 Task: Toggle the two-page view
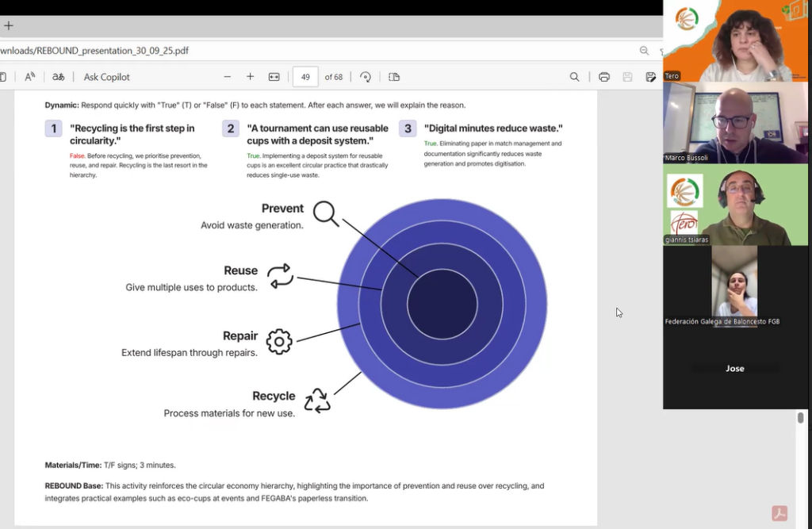pyautogui.click(x=394, y=77)
